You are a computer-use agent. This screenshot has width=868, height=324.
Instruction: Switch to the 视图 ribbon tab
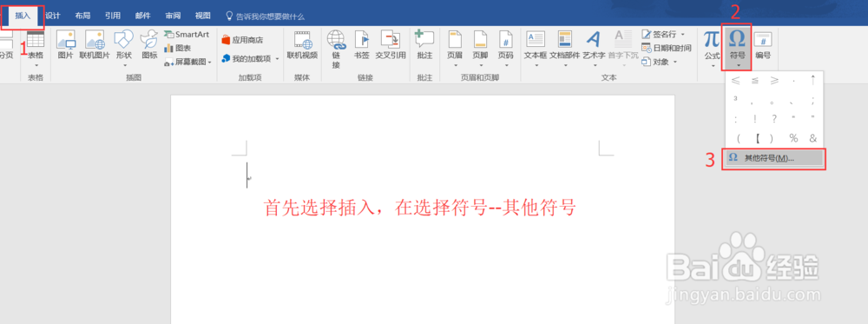pos(202,16)
